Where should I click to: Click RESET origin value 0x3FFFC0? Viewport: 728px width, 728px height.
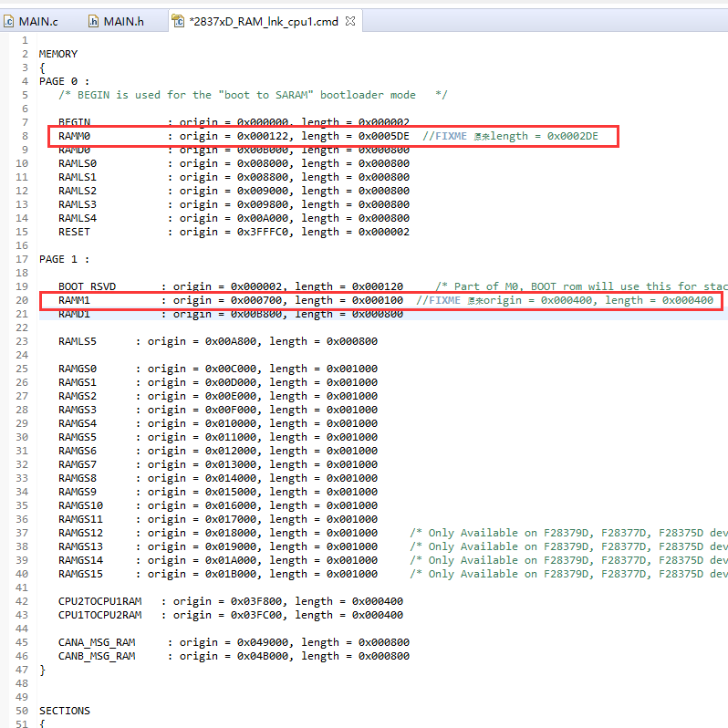(x=263, y=232)
